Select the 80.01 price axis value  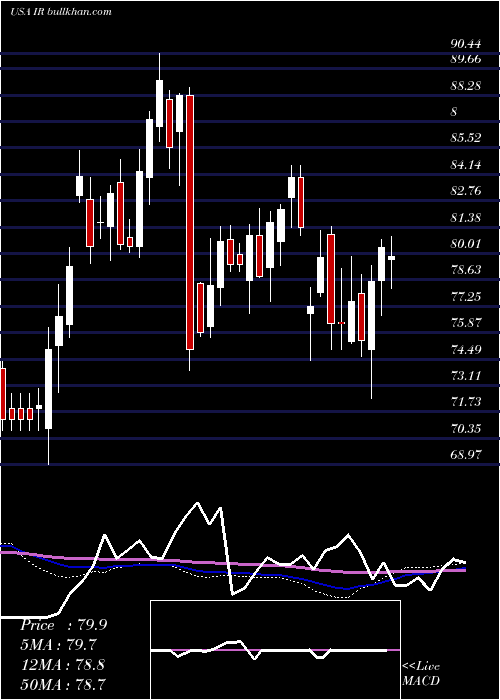(466, 244)
